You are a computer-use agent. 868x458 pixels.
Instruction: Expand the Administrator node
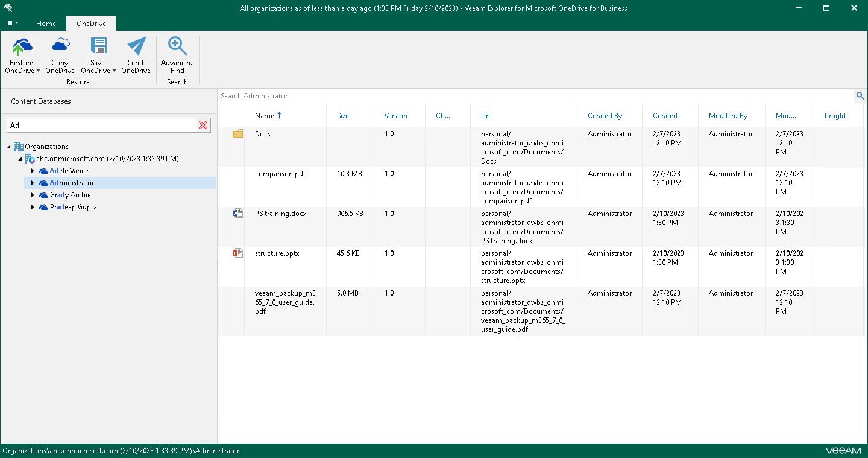(x=33, y=183)
